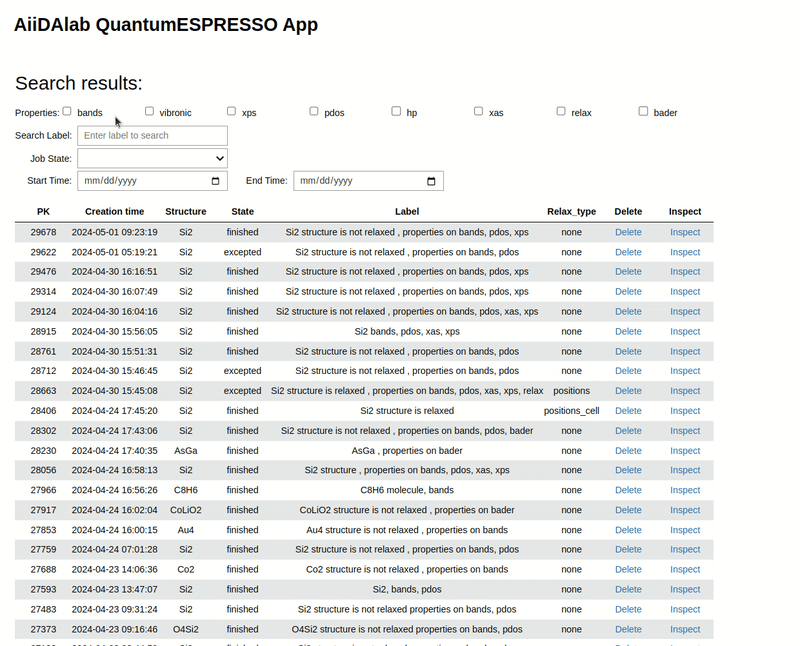
Task: Delete job 27759
Action: click(x=628, y=549)
